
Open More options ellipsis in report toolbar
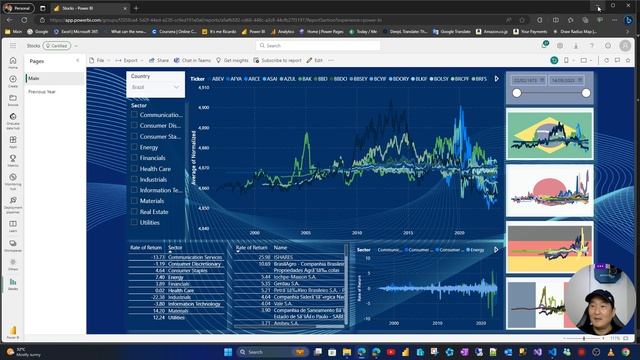click(331, 60)
